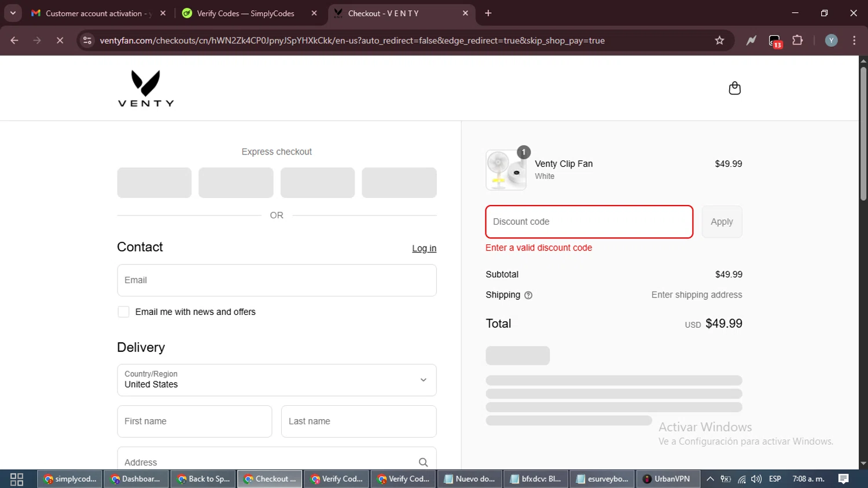Click the network wifi tray icon
Image resolution: width=868 pixels, height=488 pixels.
[741, 479]
